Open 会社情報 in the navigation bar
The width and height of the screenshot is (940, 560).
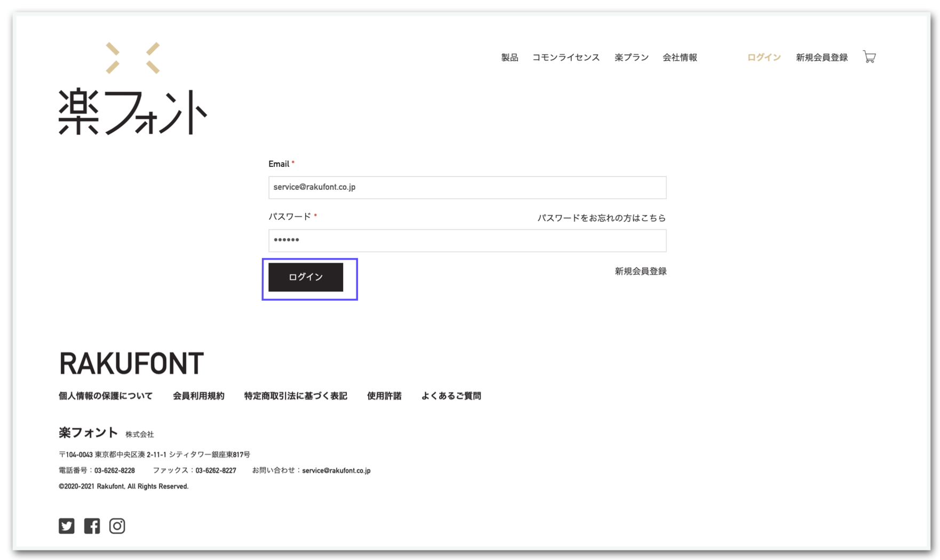[680, 58]
